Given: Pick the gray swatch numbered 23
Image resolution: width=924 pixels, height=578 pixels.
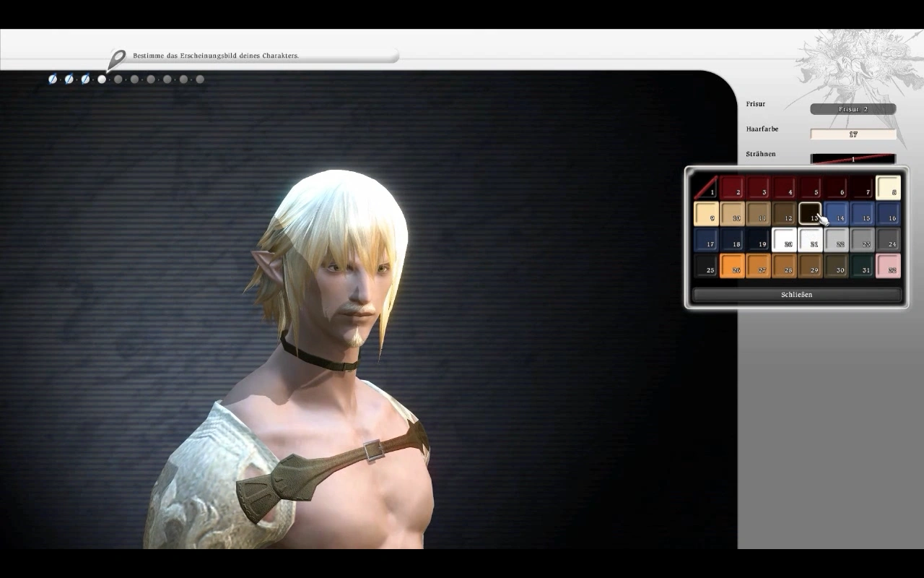Looking at the screenshot, I should [862, 240].
